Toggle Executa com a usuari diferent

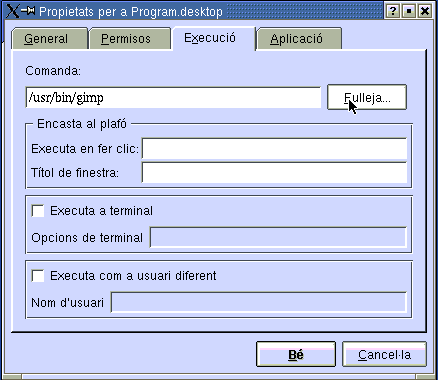click(x=38, y=276)
